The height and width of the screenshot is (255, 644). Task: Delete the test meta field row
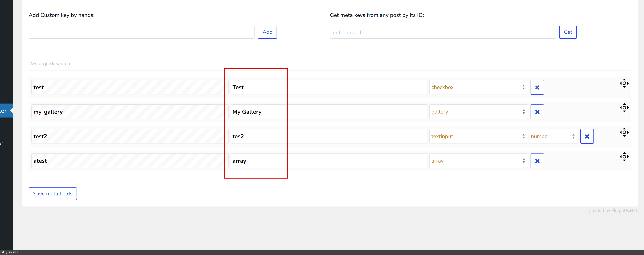(x=537, y=87)
